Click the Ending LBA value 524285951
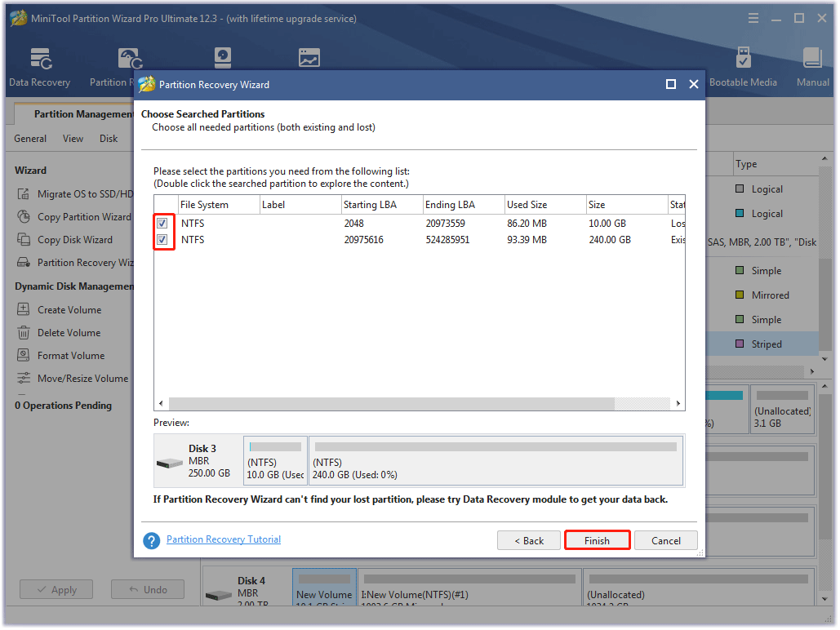Image resolution: width=840 pixels, height=630 pixels. (x=447, y=239)
